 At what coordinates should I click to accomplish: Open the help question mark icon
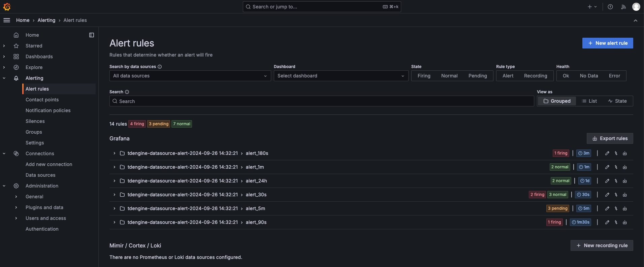click(610, 7)
